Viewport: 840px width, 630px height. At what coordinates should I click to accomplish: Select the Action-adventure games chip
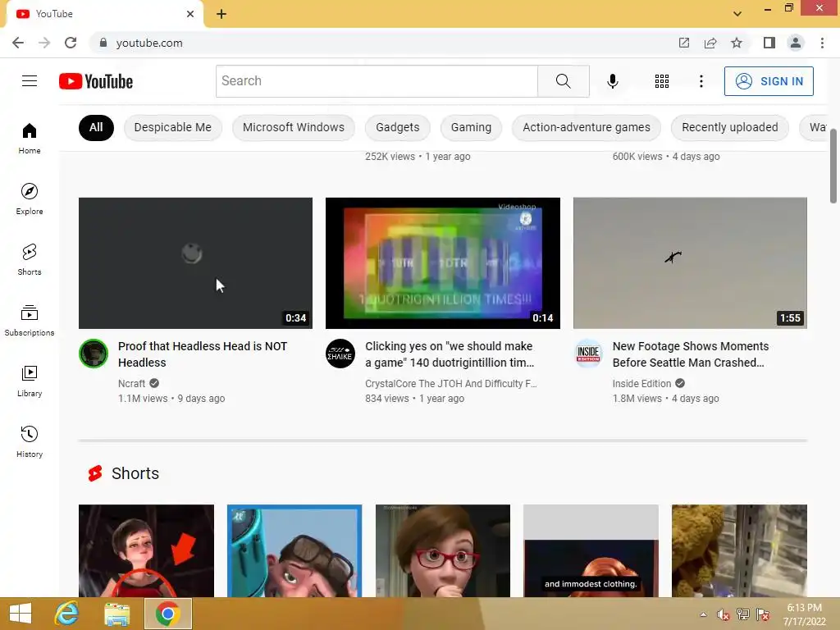pos(586,127)
